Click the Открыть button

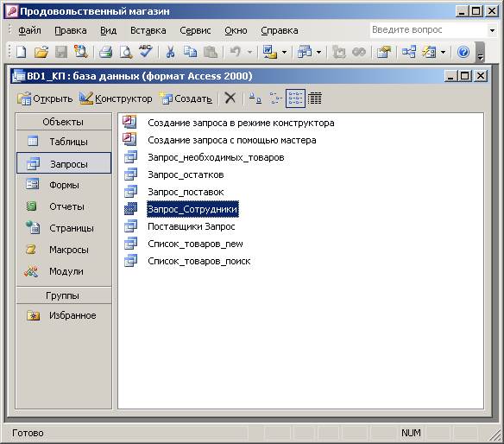tap(45, 98)
